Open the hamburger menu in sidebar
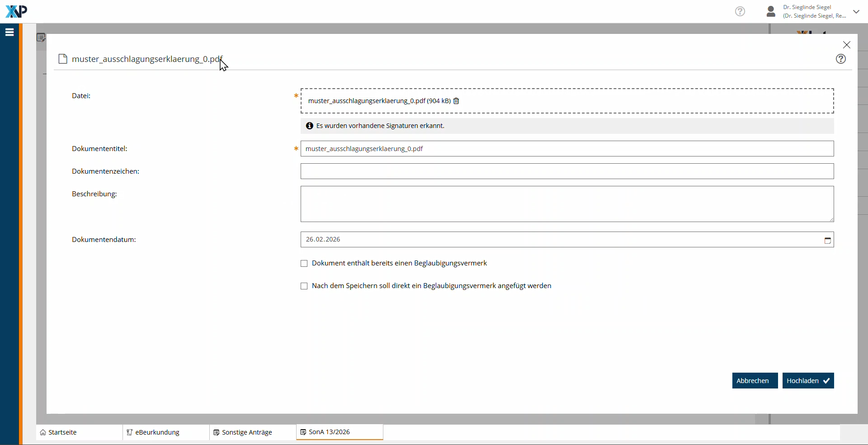Image resolution: width=868 pixels, height=445 pixels. pyautogui.click(x=9, y=32)
